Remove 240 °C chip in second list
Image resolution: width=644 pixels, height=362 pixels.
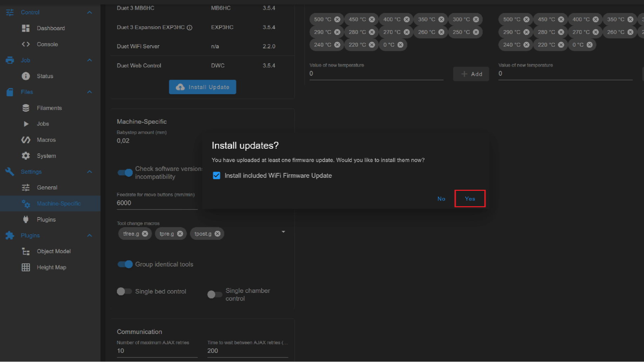[526, 45]
